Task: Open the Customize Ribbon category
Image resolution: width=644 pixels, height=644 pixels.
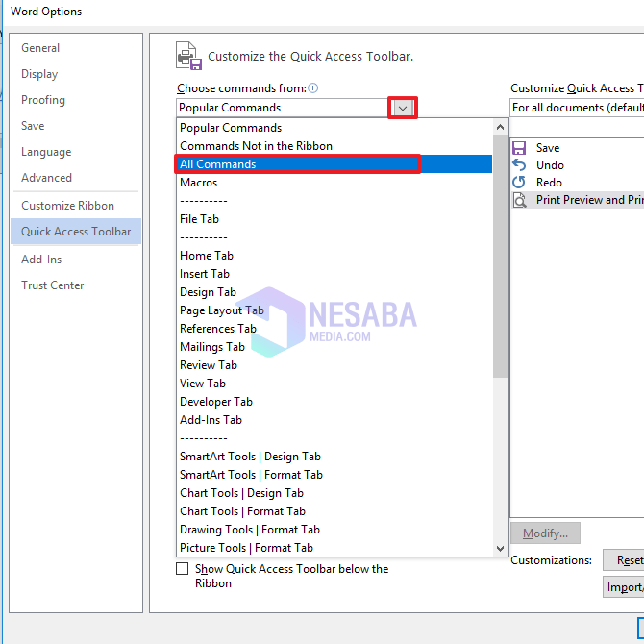Action: 67,206
